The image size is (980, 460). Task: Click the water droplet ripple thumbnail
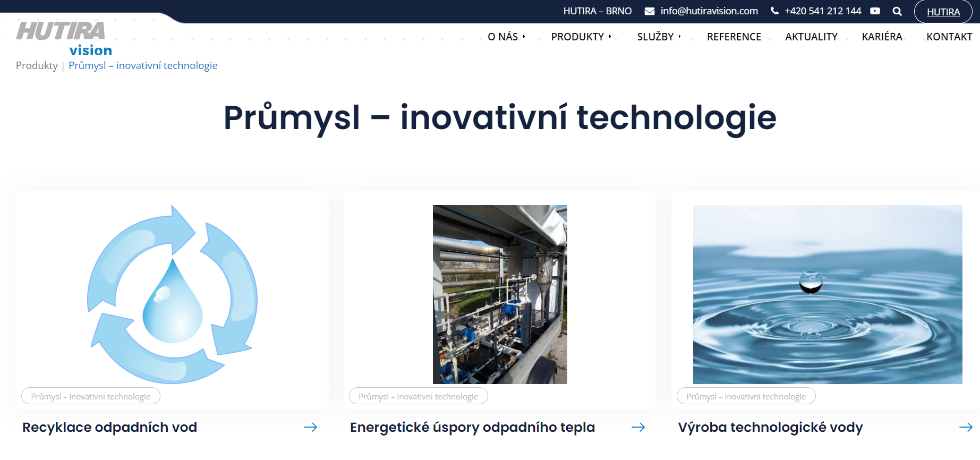pos(828,294)
